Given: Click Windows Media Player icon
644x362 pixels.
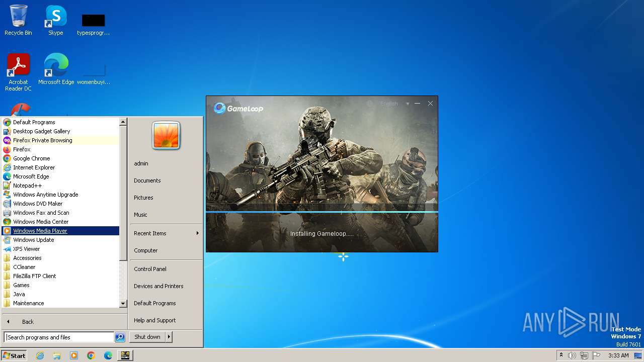Looking at the screenshot, I should point(7,231).
